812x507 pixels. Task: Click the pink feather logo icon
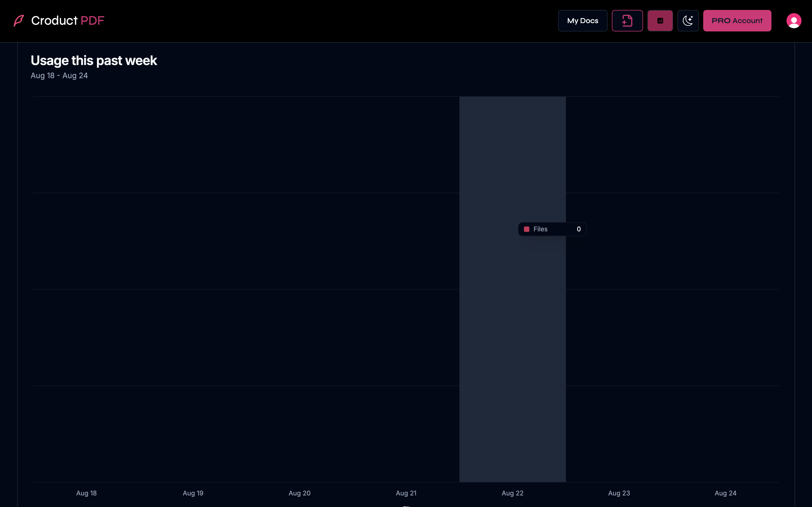click(x=19, y=20)
